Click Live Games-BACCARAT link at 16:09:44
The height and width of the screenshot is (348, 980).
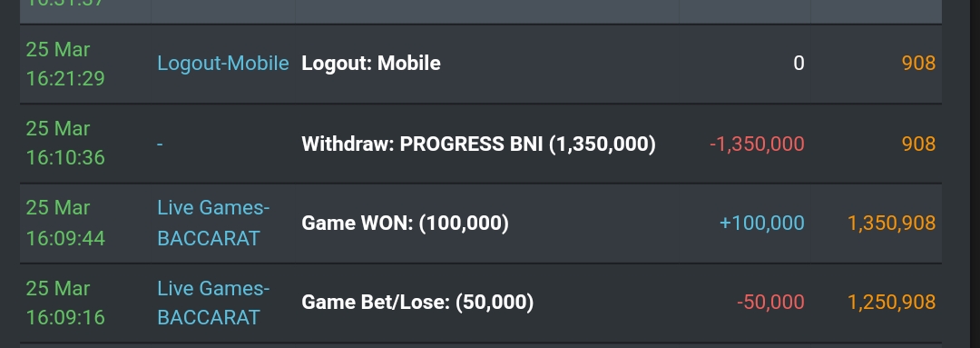[213, 223]
